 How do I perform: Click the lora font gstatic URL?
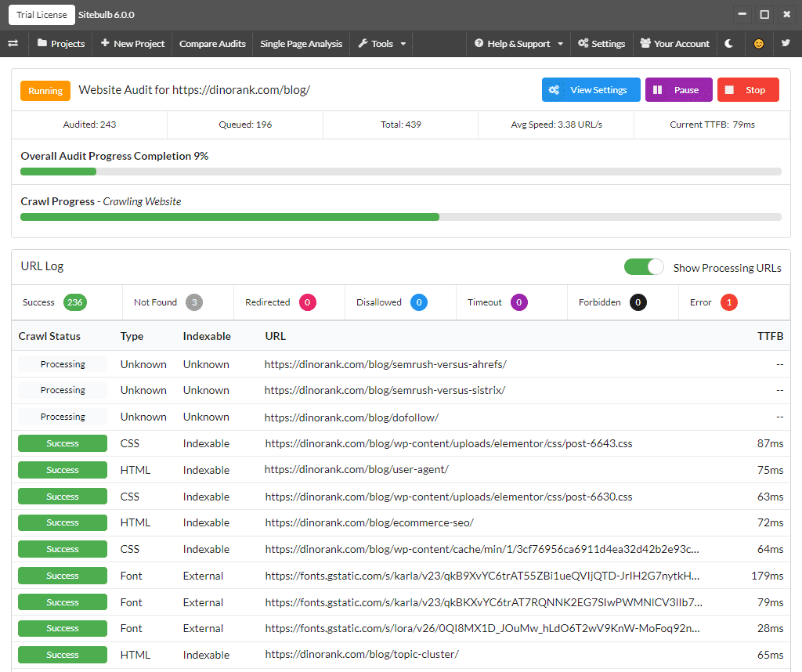click(482, 628)
